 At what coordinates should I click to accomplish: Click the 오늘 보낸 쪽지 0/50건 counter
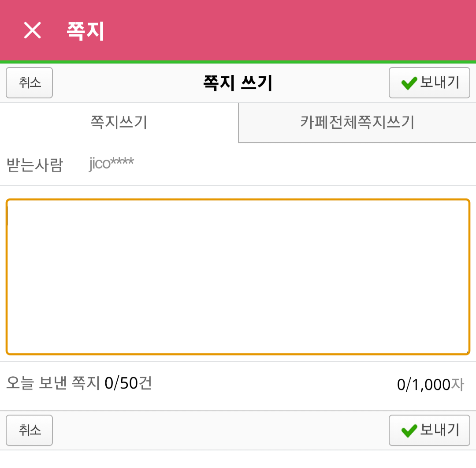[79, 383]
